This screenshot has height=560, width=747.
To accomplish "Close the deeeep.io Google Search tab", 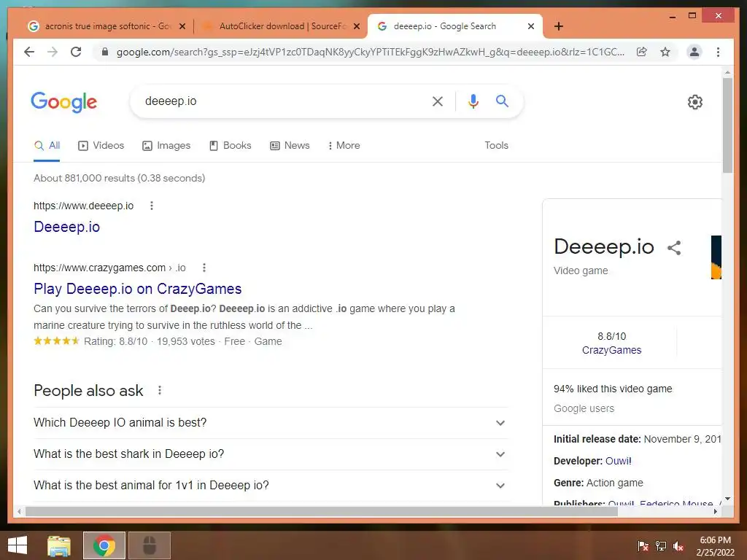I will (531, 27).
